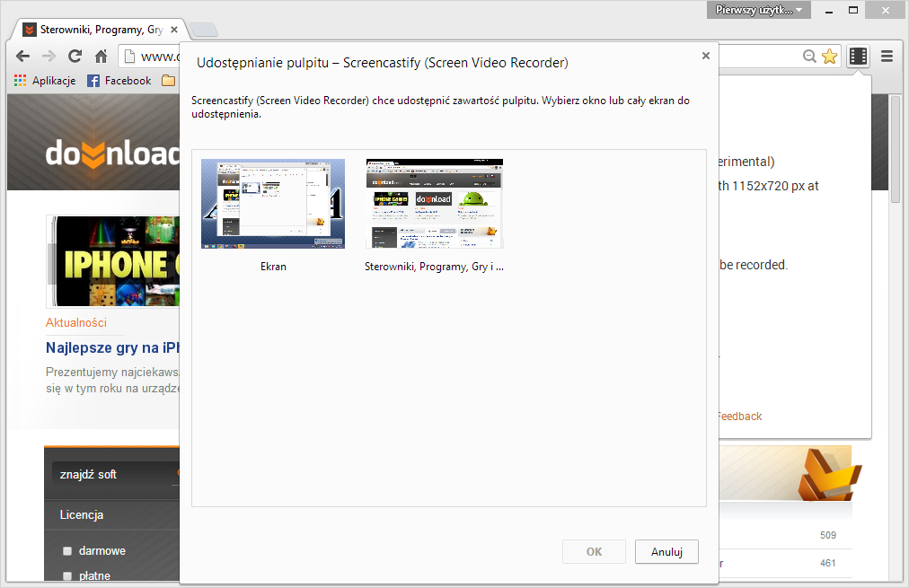Focus the znajdź soft search field
Viewport: 909px width, 588px height.
(116, 474)
